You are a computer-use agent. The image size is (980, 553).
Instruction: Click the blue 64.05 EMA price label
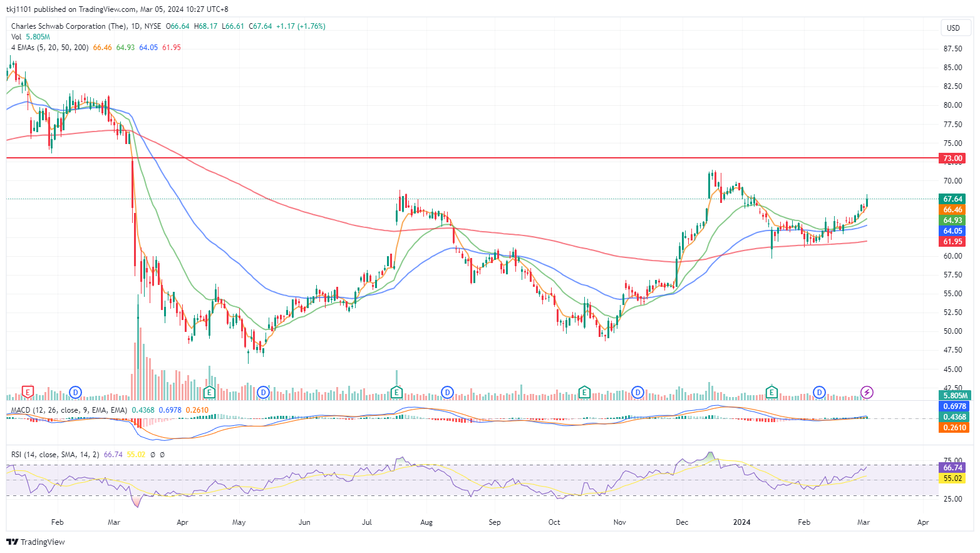953,231
